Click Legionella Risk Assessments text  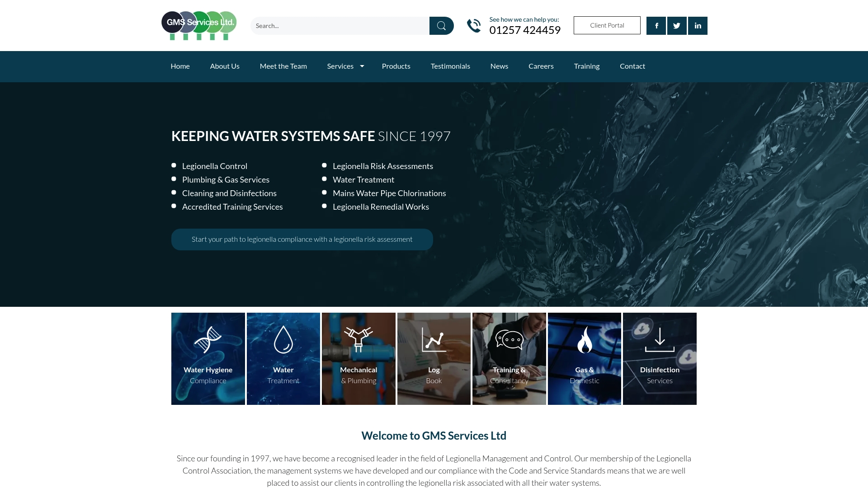coord(383,166)
